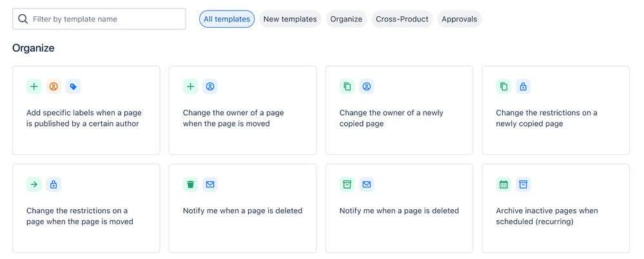
Task: Click the Organize section heading
Action: (34, 48)
